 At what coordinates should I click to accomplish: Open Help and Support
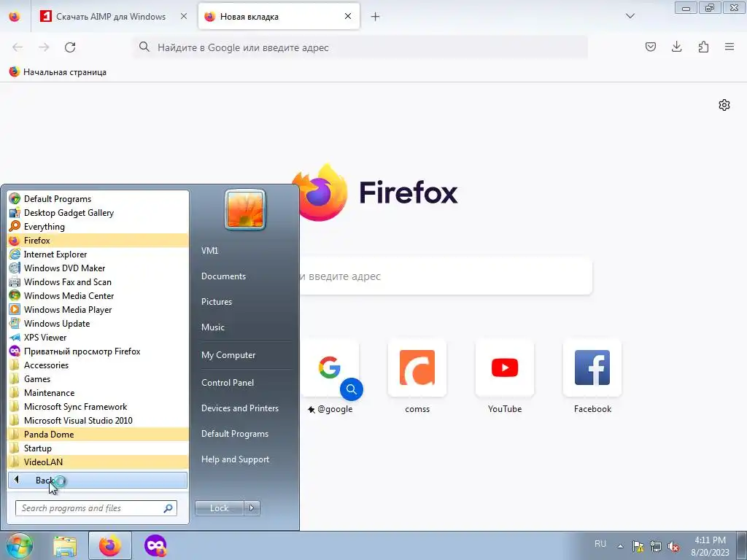(x=235, y=459)
